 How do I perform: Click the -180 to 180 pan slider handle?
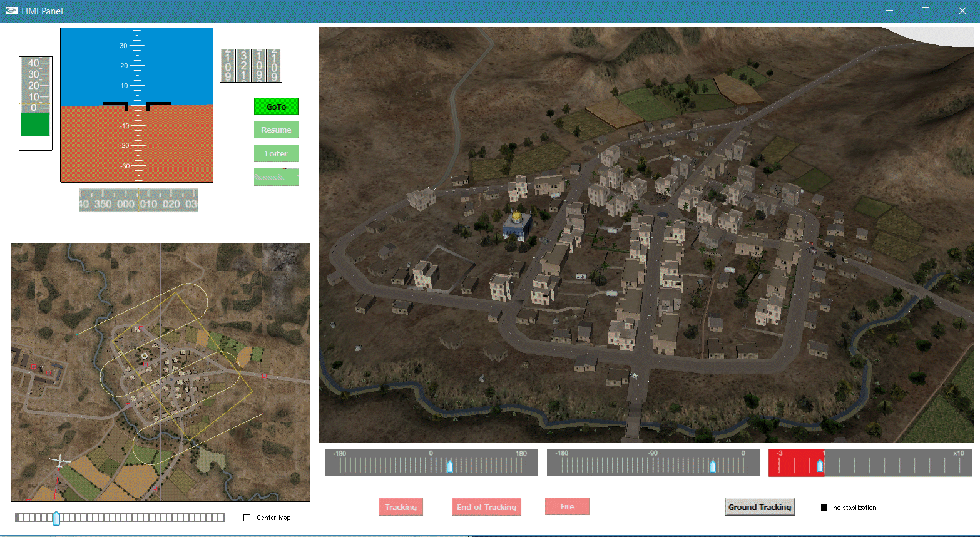pyautogui.click(x=449, y=465)
